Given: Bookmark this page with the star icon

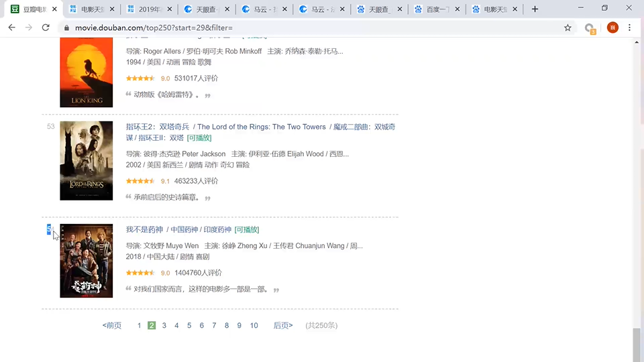Looking at the screenshot, I should [568, 27].
